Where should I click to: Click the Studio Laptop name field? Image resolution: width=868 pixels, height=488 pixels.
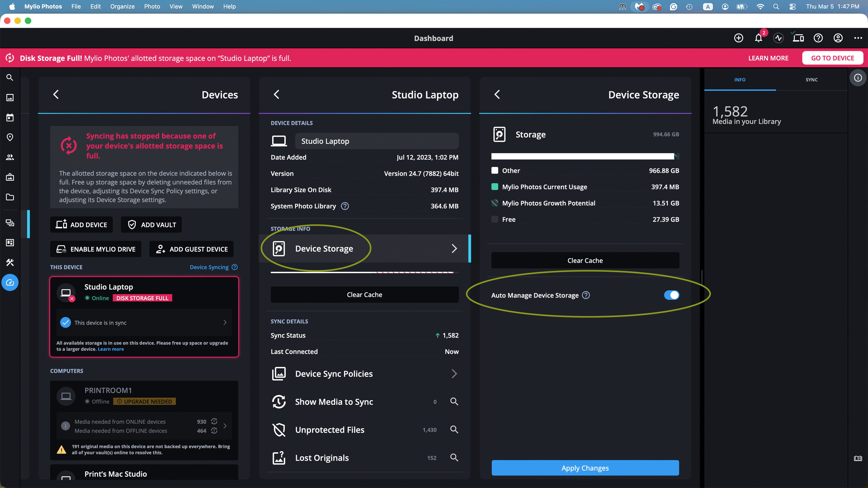click(376, 141)
